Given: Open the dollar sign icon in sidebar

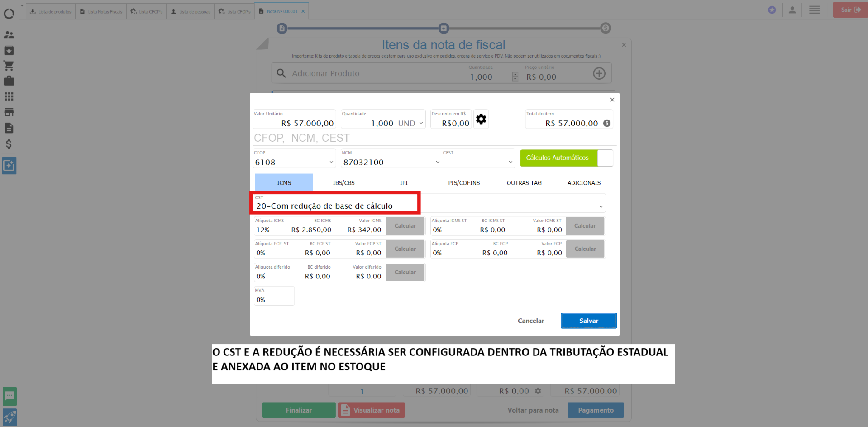Looking at the screenshot, I should [9, 144].
